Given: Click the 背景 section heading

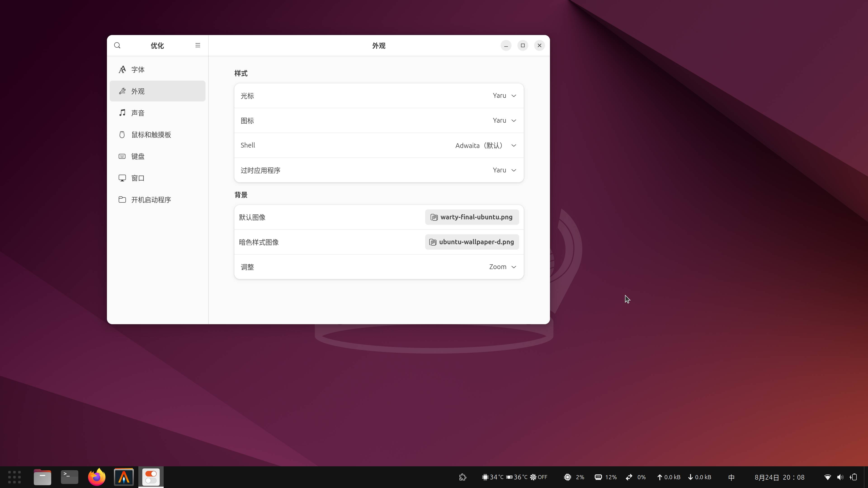Looking at the screenshot, I should click(x=241, y=195).
